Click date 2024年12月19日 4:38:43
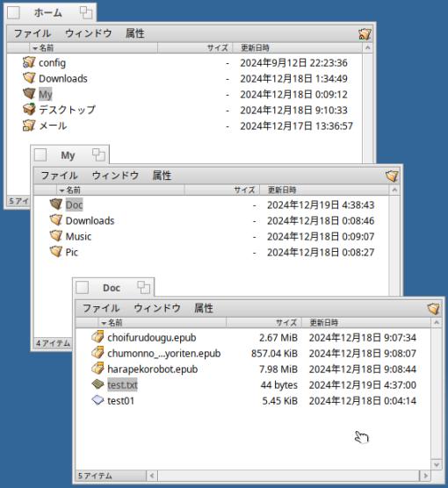 (321, 205)
